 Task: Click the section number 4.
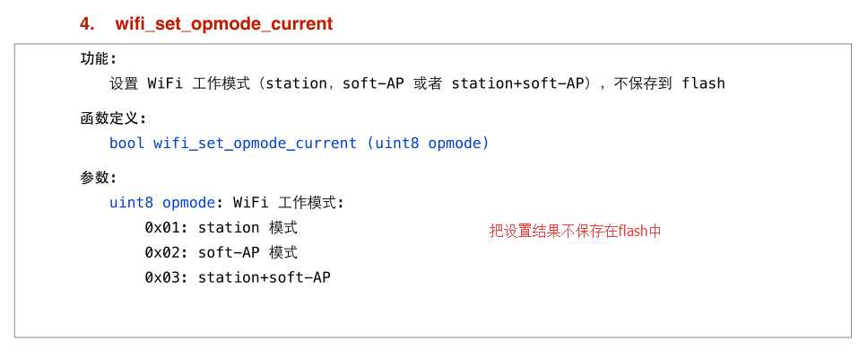point(87,24)
